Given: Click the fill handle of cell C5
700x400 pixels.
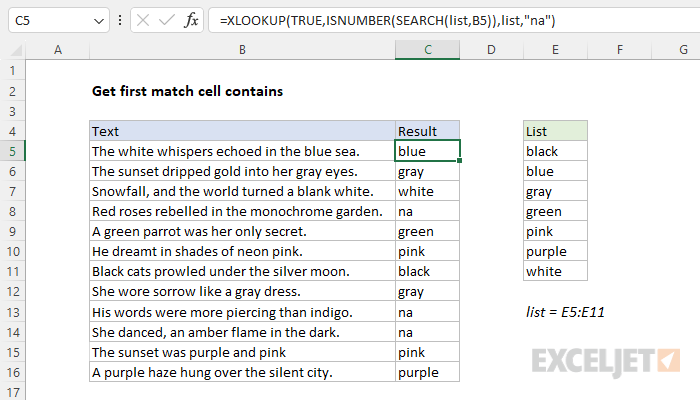Looking at the screenshot, I should [459, 161].
